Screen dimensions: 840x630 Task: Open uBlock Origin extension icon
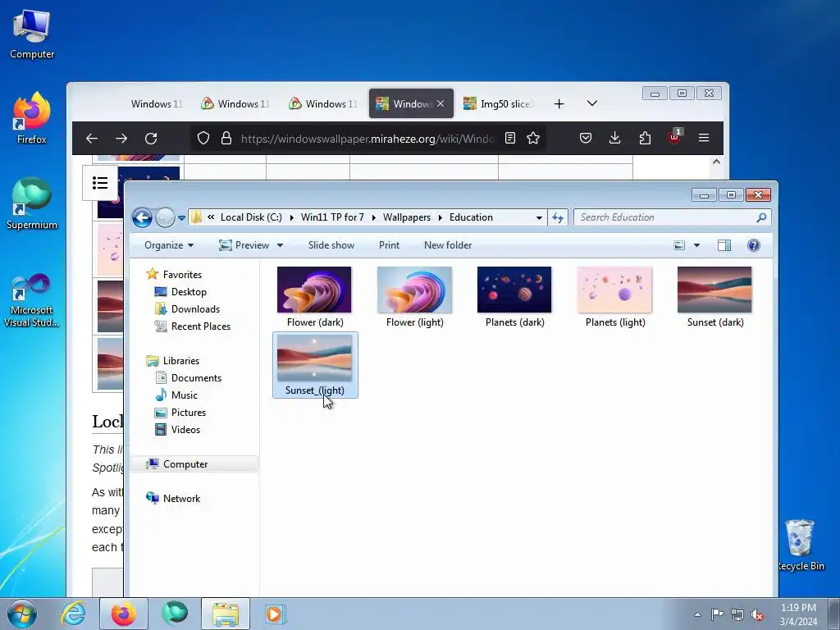click(x=674, y=137)
